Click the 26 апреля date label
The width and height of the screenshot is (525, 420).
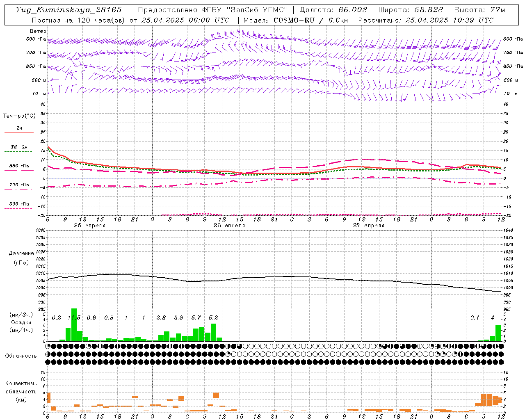pyautogui.click(x=229, y=226)
